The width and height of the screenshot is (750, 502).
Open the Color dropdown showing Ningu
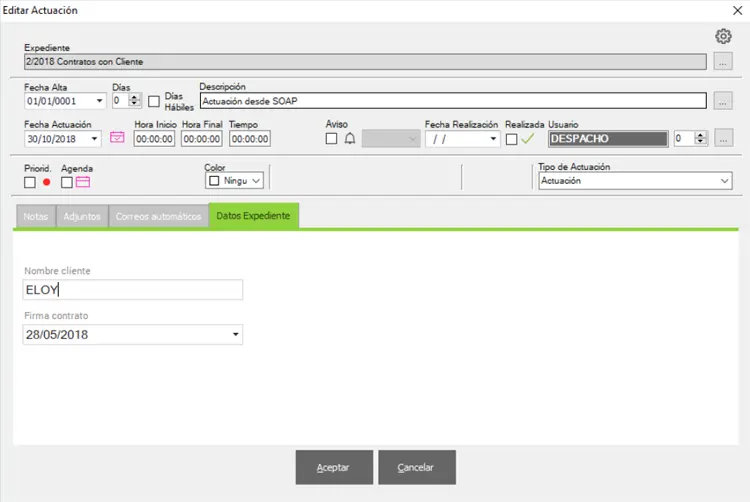click(x=234, y=181)
